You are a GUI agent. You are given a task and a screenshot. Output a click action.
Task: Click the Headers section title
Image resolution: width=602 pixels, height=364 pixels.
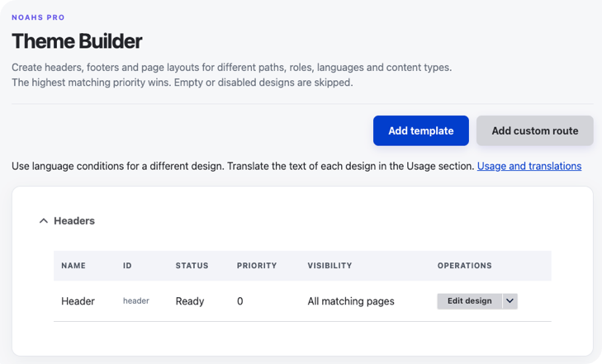[x=74, y=221]
